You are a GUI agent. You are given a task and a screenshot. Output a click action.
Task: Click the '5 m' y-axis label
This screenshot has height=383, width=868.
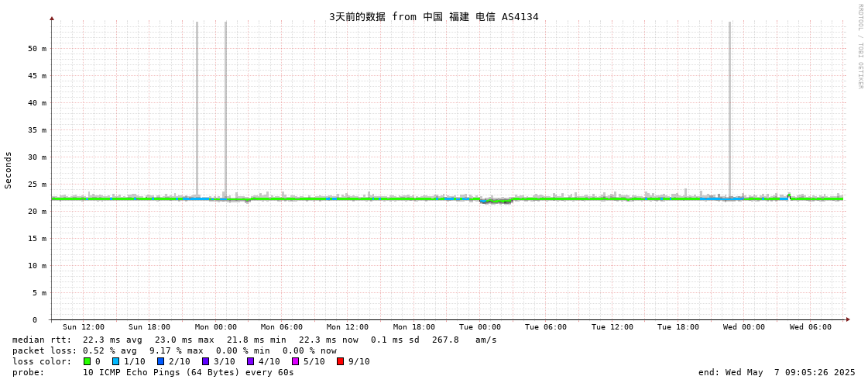(39, 292)
